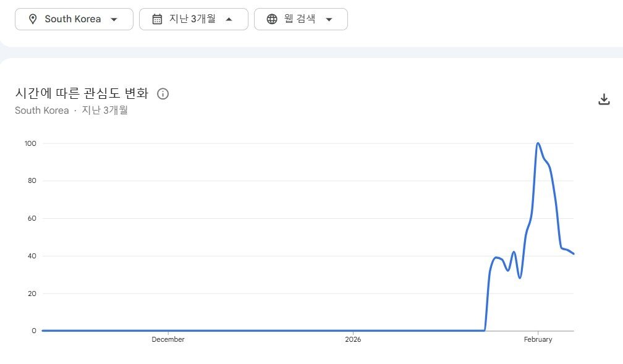Click the trend line peak at 100
This screenshot has height=364, width=623.
[538, 143]
